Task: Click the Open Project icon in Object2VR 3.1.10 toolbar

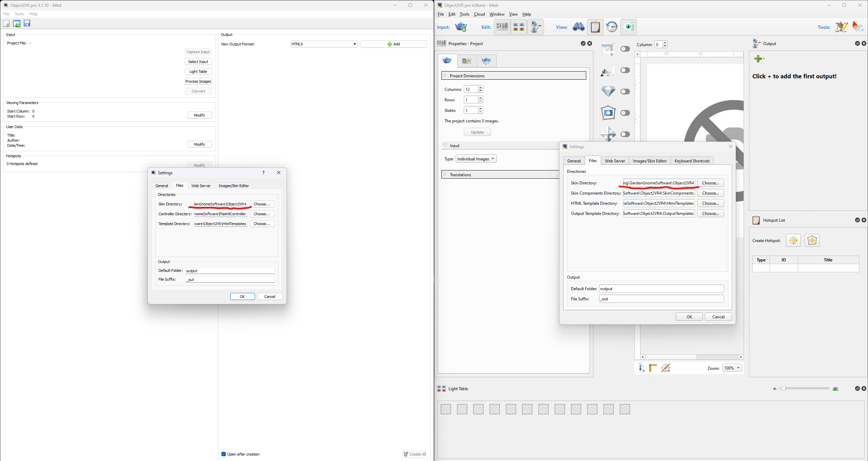Action: coord(17,23)
